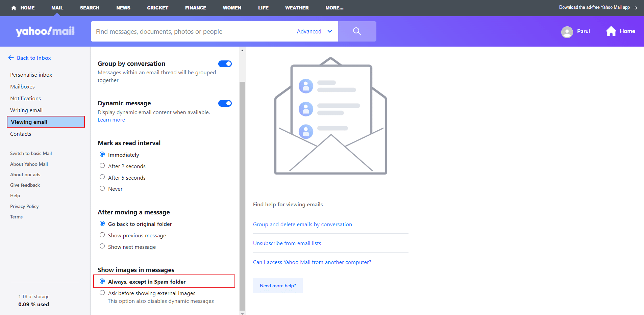
Task: Open Help link in sidebar
Action: [15, 195]
